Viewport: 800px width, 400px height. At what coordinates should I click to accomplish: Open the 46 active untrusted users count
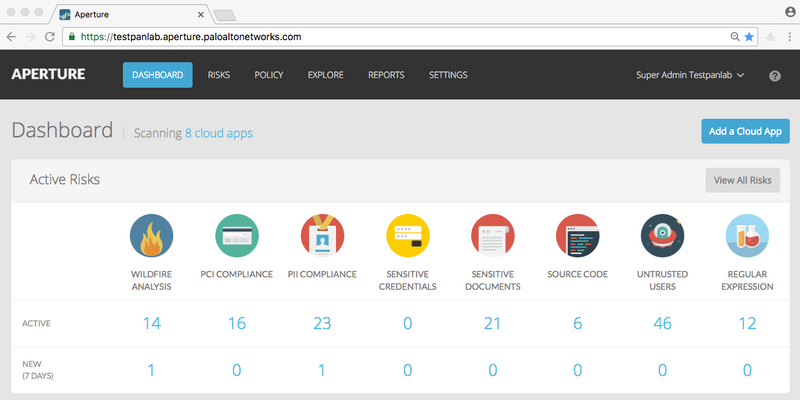(x=663, y=324)
